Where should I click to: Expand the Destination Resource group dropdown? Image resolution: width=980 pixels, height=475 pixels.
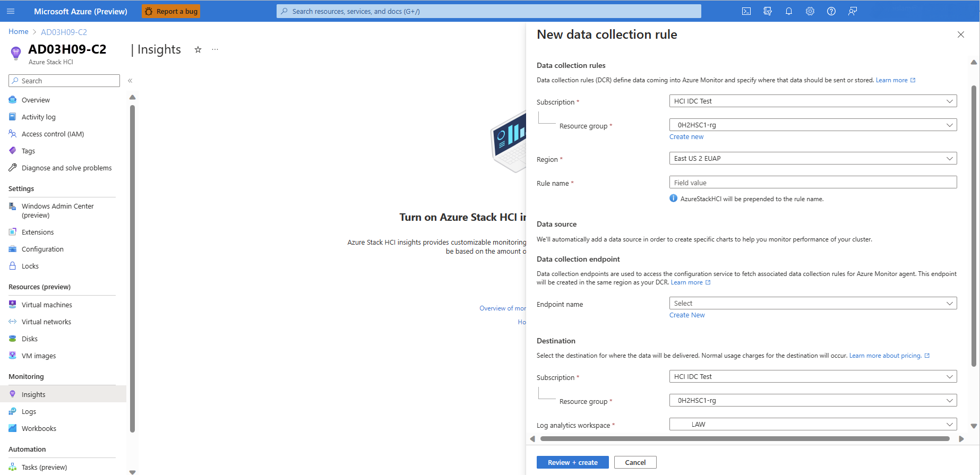(x=813, y=400)
